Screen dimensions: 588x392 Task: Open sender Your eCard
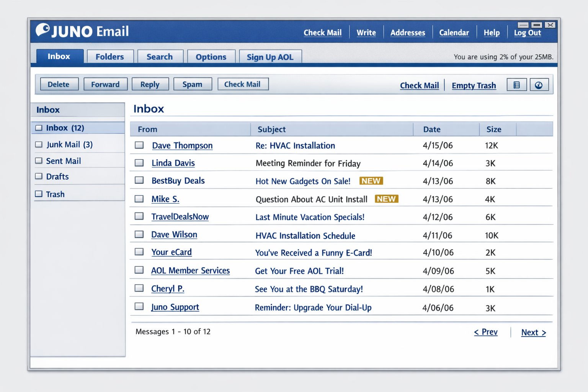pyautogui.click(x=171, y=252)
